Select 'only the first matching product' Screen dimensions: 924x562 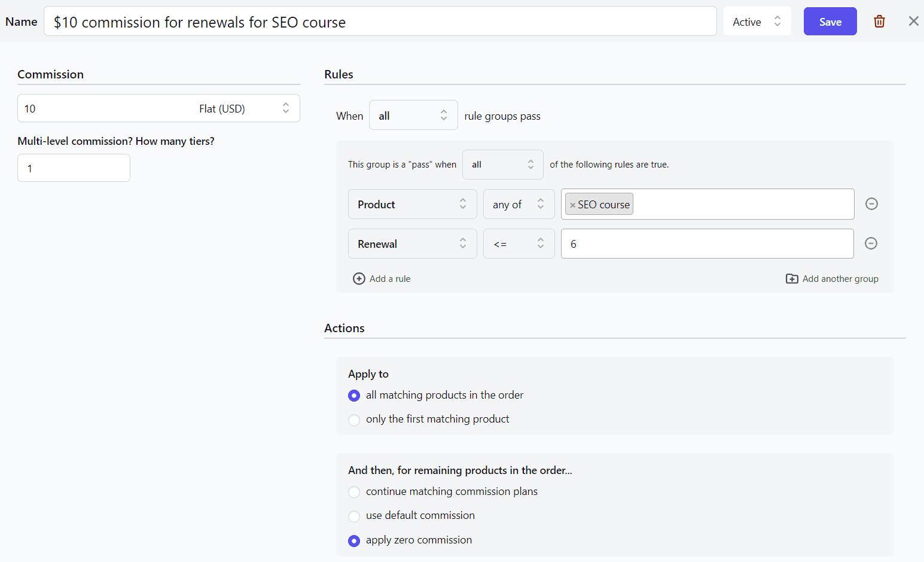(354, 420)
